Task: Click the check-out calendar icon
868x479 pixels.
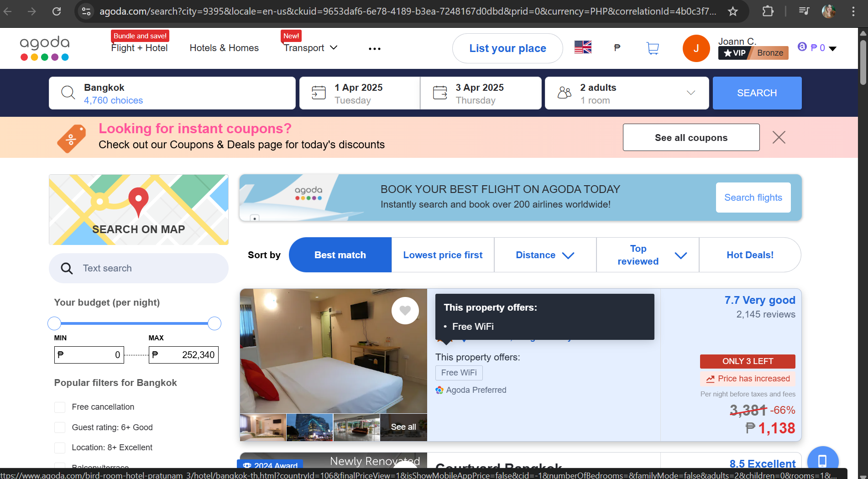Action: point(440,93)
